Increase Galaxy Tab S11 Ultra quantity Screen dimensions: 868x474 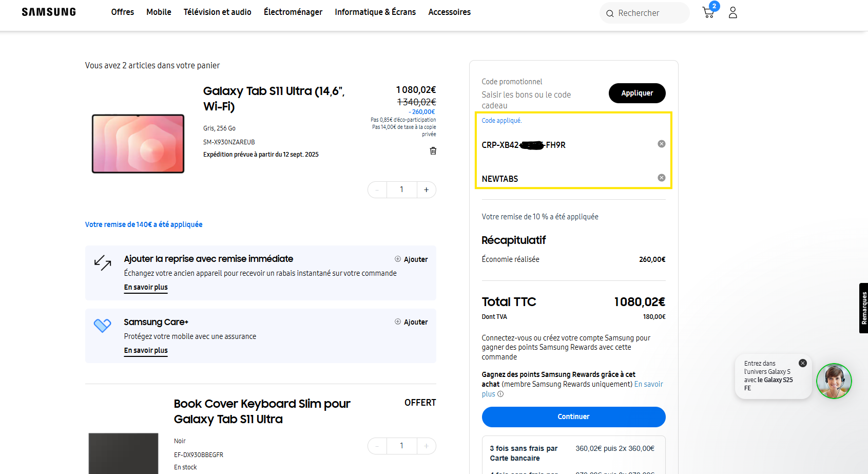[426, 190]
